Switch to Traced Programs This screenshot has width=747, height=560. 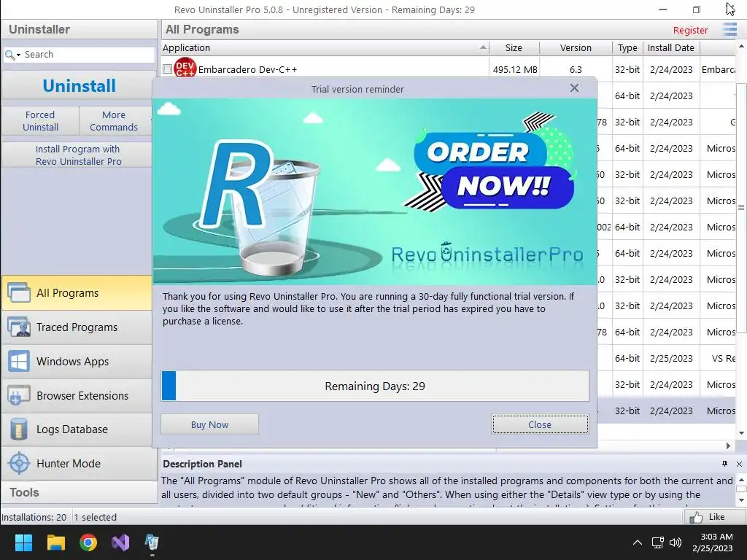(77, 327)
